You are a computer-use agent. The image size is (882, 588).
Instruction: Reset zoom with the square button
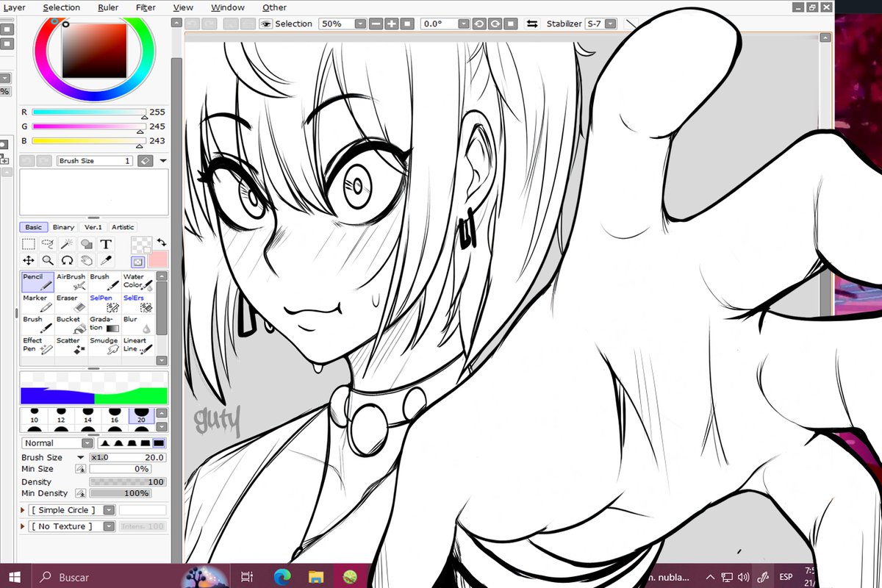(407, 24)
